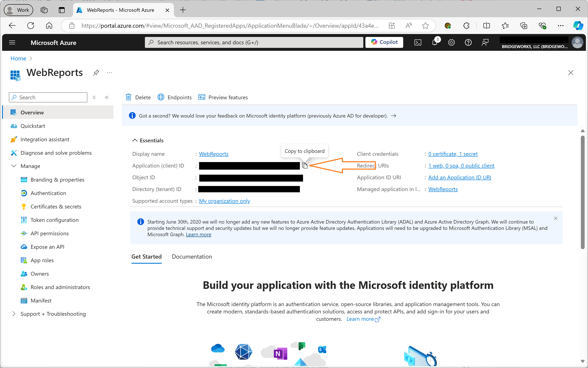The width and height of the screenshot is (588, 368).
Task: Open the Redirect URIs link
Action: (x=461, y=165)
